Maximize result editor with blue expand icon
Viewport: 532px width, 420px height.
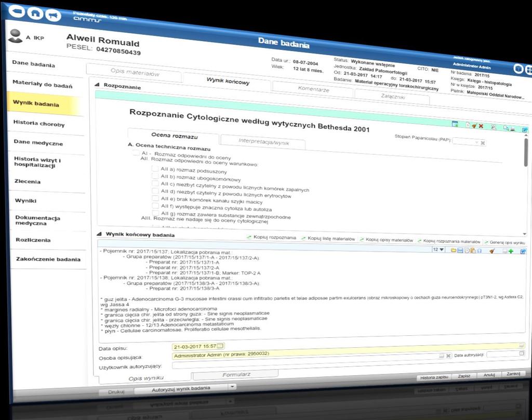point(523,252)
